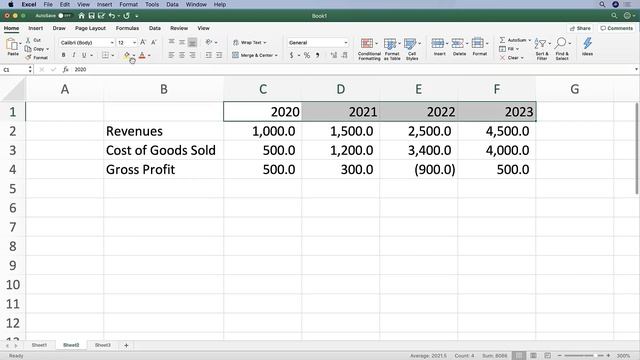Expand the Clear dropdown

522,58
